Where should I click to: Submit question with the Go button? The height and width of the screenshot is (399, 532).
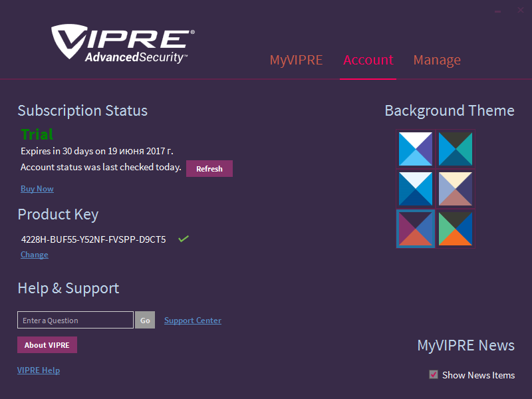coord(145,320)
